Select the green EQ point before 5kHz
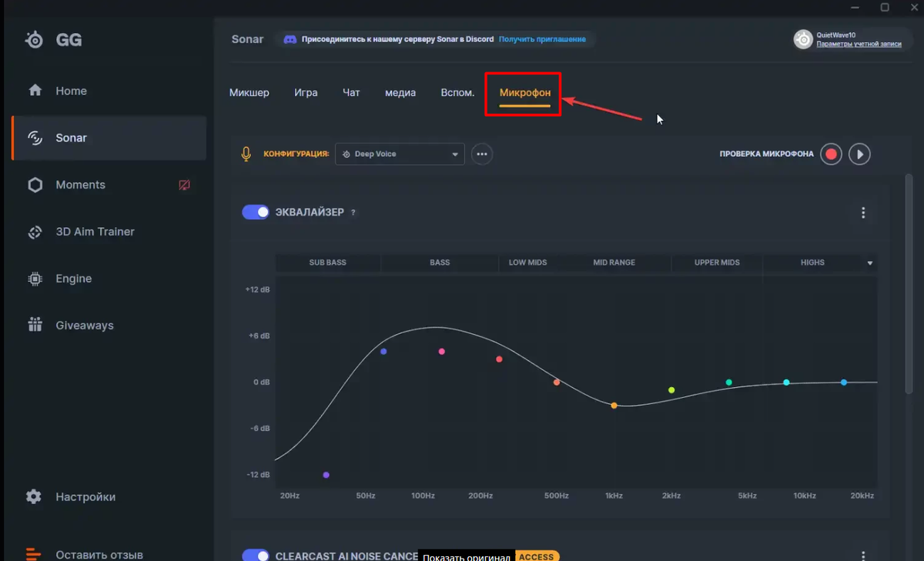Screen dimensions: 924x561 click(x=729, y=382)
